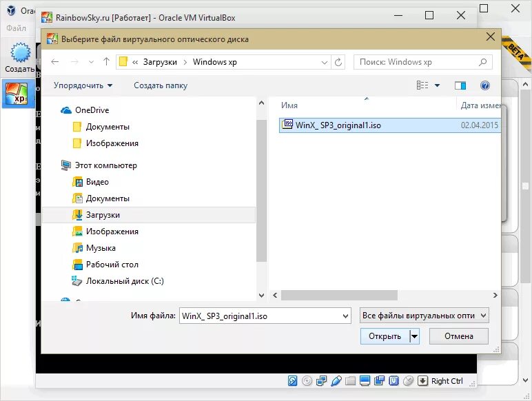Click the navigation tree vertical scrollbar thumb
532x401 pixels.
coord(261,190)
